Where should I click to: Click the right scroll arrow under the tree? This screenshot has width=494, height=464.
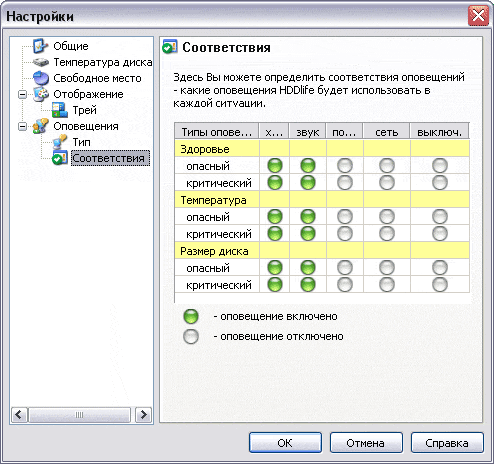143,415
